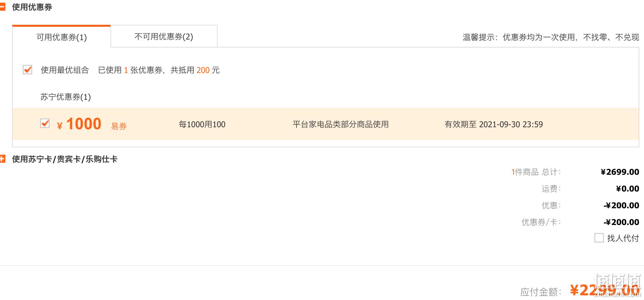Viewport: 644px width, 300px height.
Task: Click the 使用优惠券 section heading
Action: [x=32, y=7]
